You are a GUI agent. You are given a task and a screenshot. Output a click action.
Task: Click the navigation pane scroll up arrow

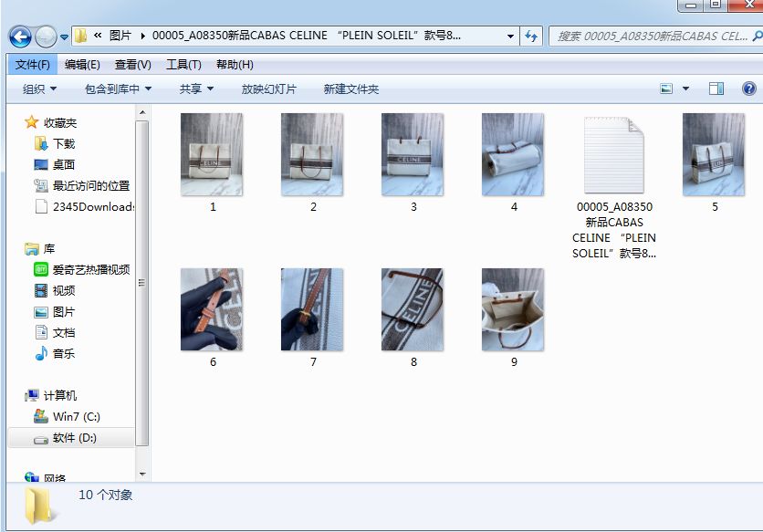click(x=142, y=113)
